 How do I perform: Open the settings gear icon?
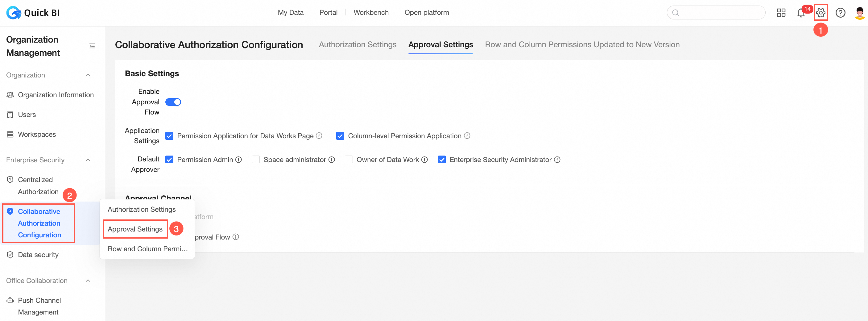pyautogui.click(x=820, y=13)
